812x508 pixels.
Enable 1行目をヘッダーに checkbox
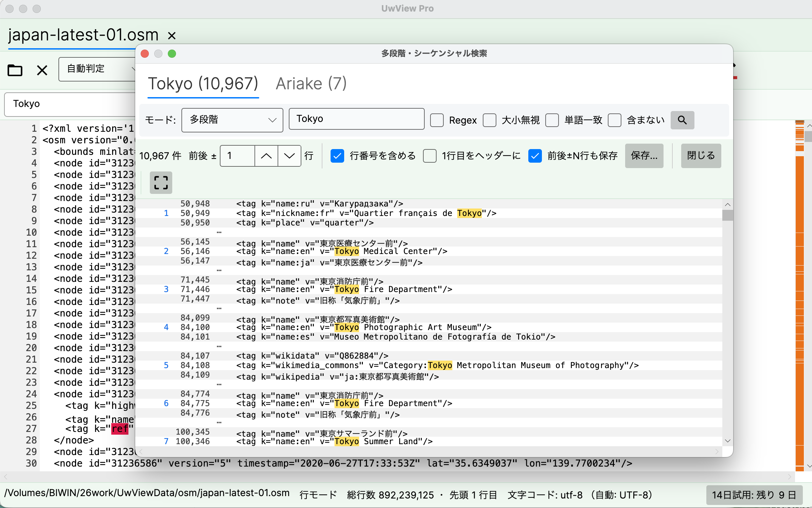tap(430, 156)
